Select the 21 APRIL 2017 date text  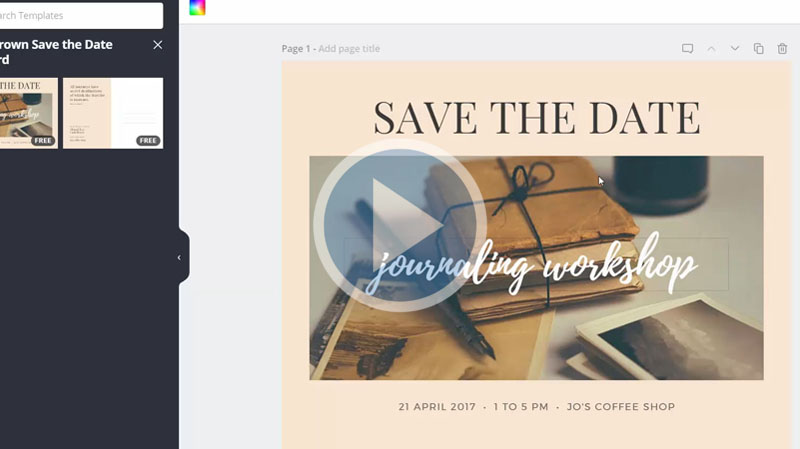pos(437,407)
